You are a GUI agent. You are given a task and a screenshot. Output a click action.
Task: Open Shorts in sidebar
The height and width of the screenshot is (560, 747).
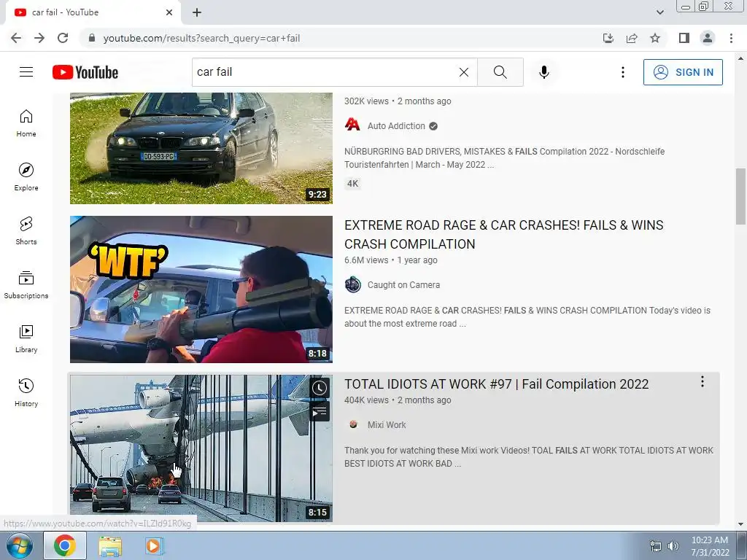26,231
